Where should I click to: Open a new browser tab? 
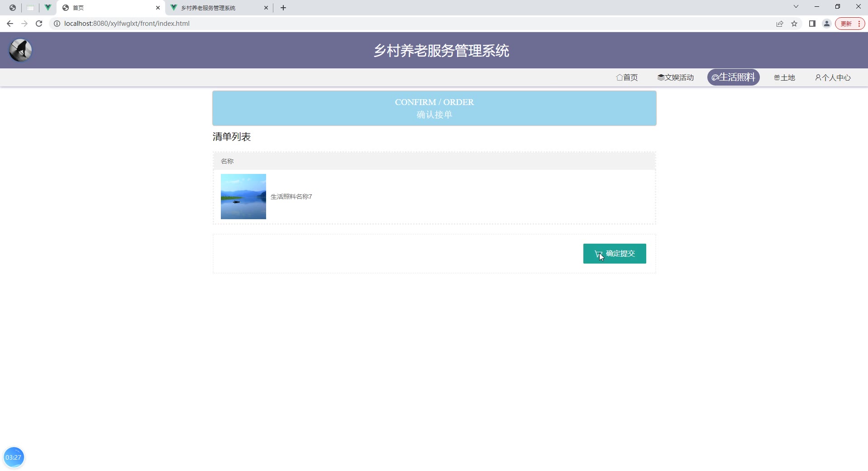283,8
